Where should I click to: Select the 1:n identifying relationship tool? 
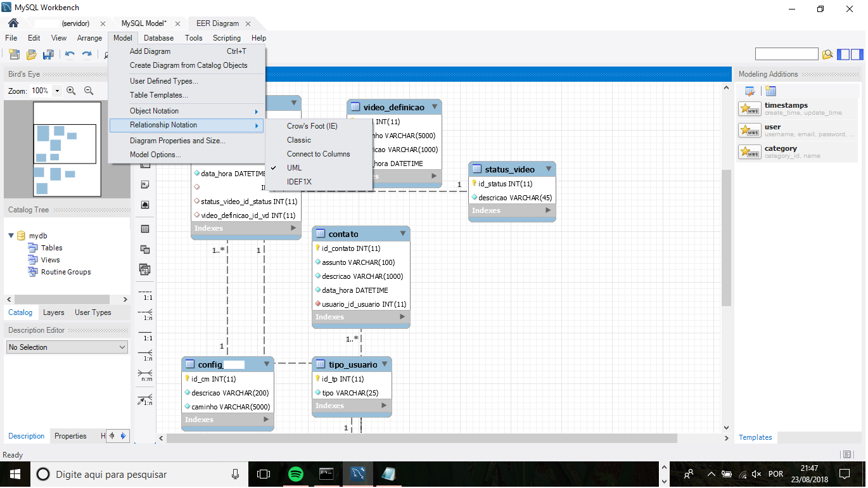tap(146, 355)
